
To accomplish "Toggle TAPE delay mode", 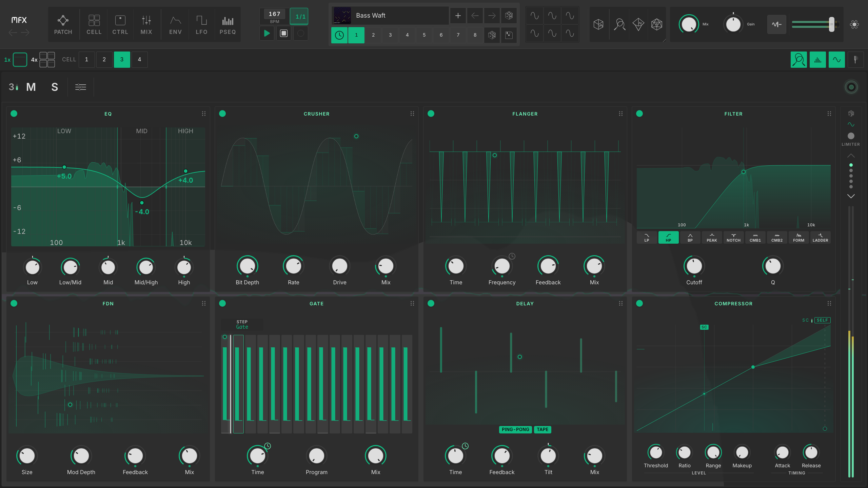I will pyautogui.click(x=542, y=429).
